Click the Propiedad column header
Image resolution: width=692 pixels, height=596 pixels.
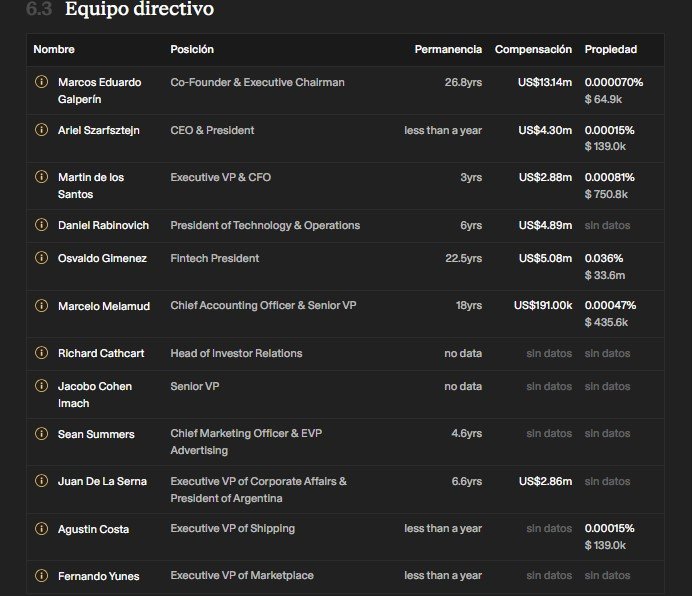(611, 49)
